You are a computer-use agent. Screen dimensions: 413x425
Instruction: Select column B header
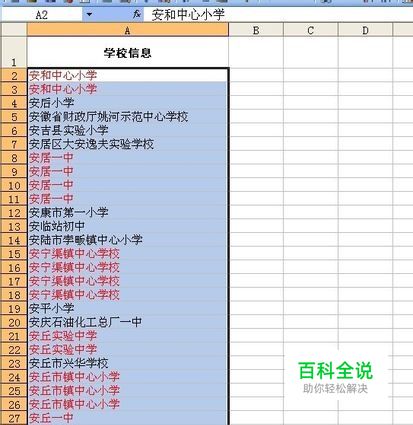[x=256, y=30]
